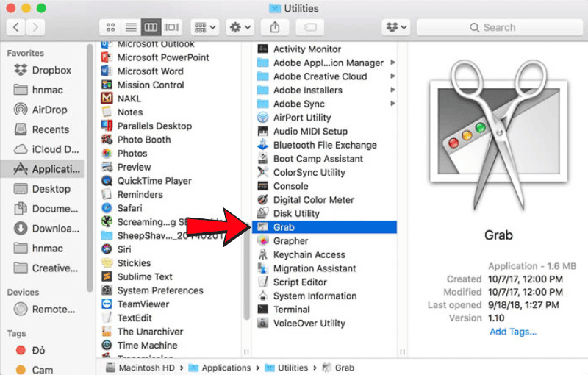Screen dimensions: 588x375
Task: Select the Activity Monitor icon
Action: [263, 49]
